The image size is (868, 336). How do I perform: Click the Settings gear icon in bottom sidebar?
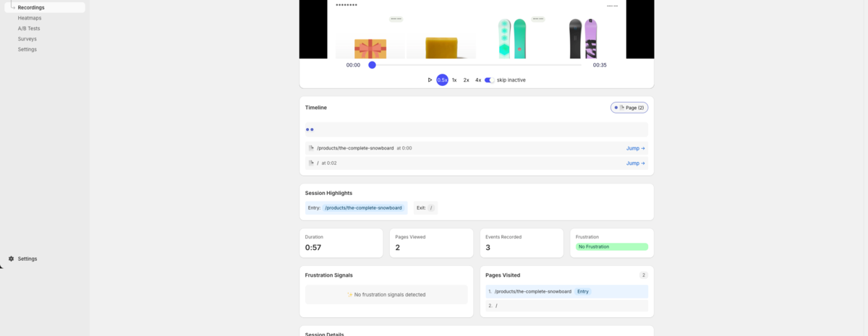[x=11, y=259]
